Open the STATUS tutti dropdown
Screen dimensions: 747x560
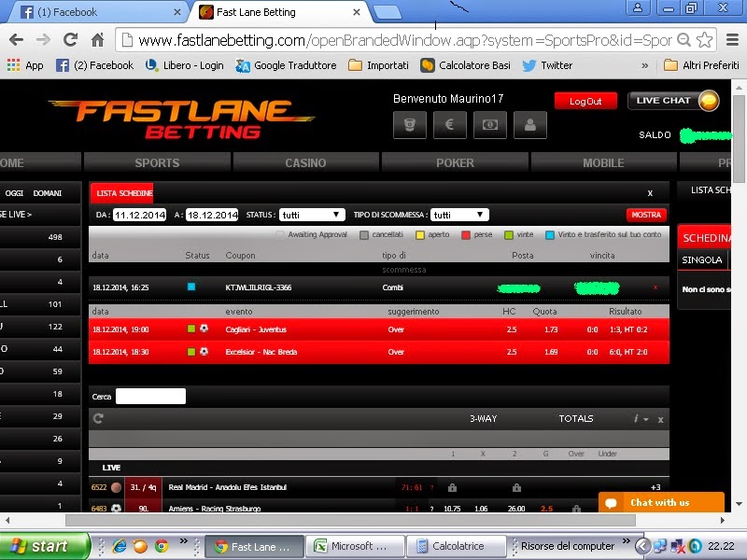312,215
